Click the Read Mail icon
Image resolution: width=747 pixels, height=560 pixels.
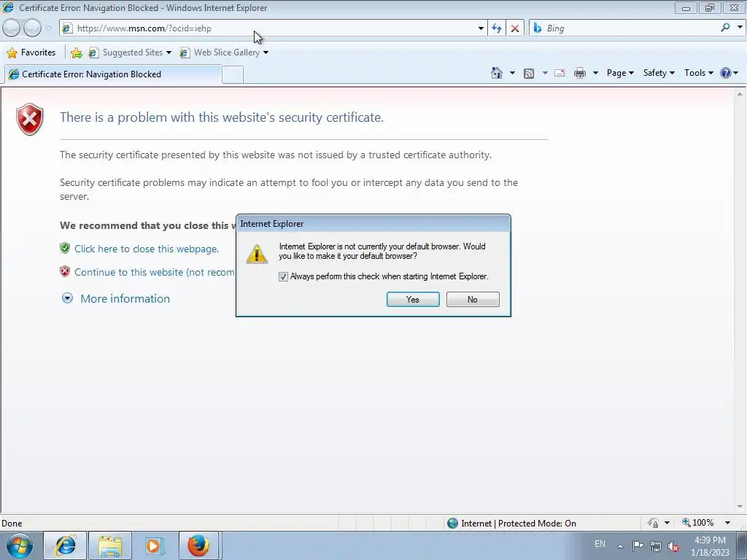pos(560,73)
